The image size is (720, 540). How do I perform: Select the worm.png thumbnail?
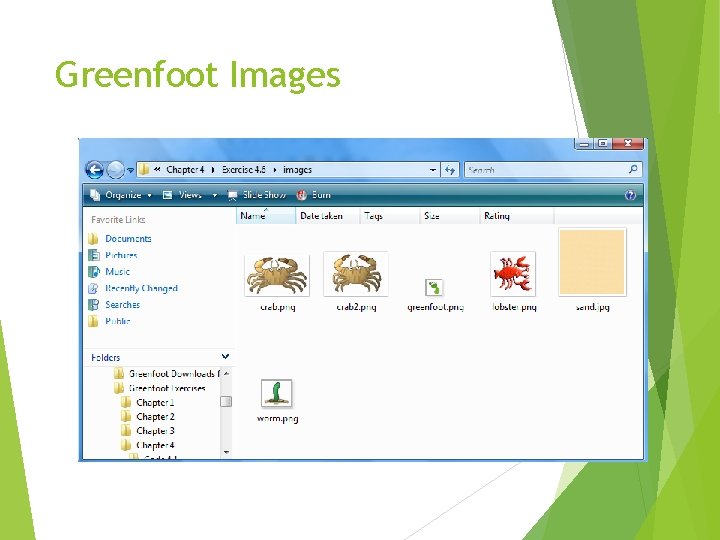tap(276, 393)
